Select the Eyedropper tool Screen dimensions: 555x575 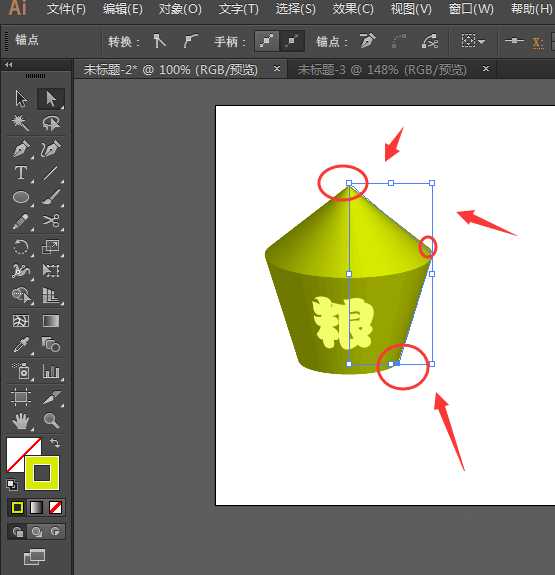click(x=21, y=345)
